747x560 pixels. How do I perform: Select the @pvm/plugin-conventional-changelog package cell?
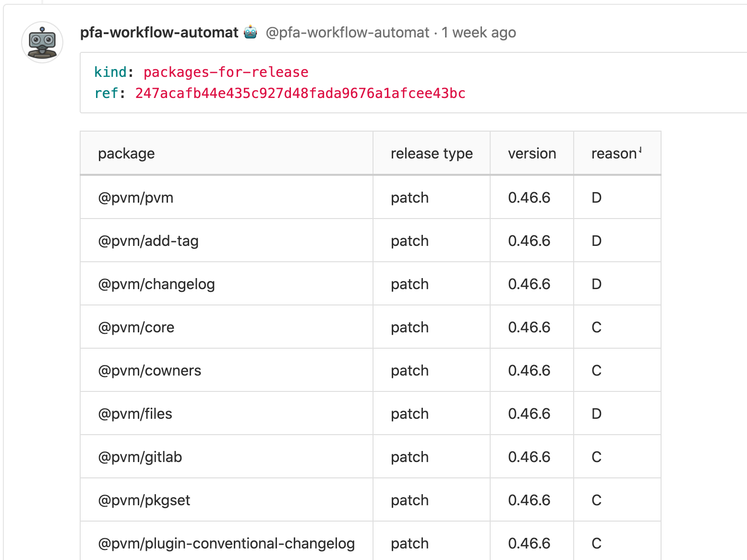pos(227,541)
